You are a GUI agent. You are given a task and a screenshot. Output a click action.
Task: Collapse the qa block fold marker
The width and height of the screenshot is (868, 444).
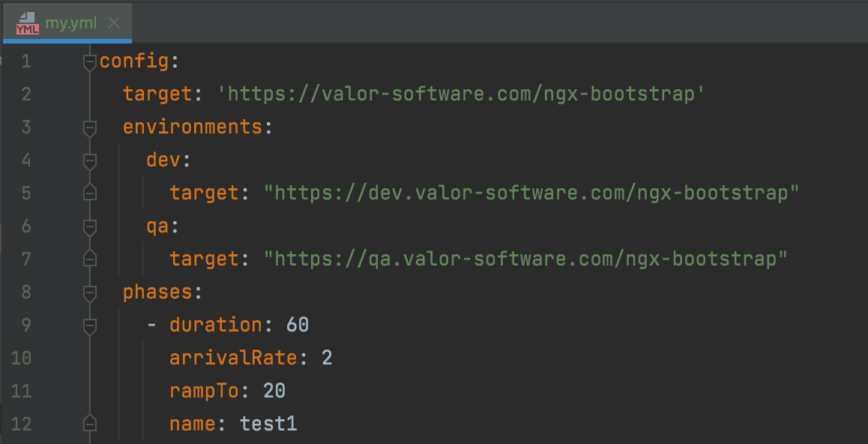90,226
